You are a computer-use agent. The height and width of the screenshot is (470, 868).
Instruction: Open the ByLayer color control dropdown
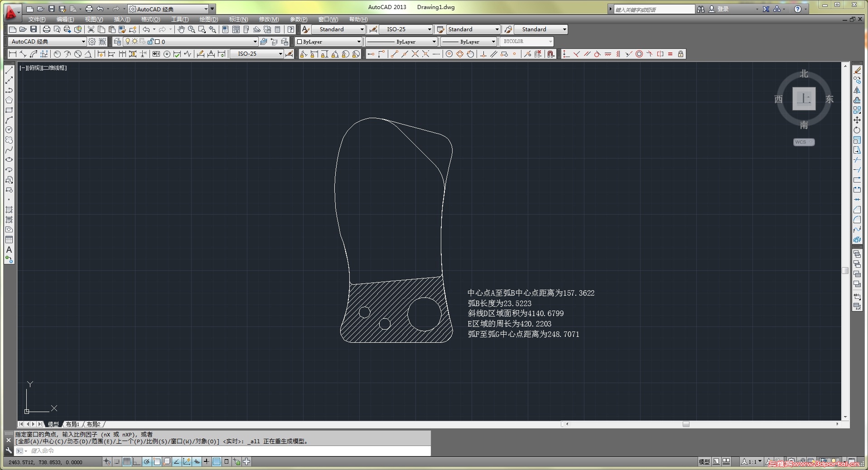click(359, 42)
